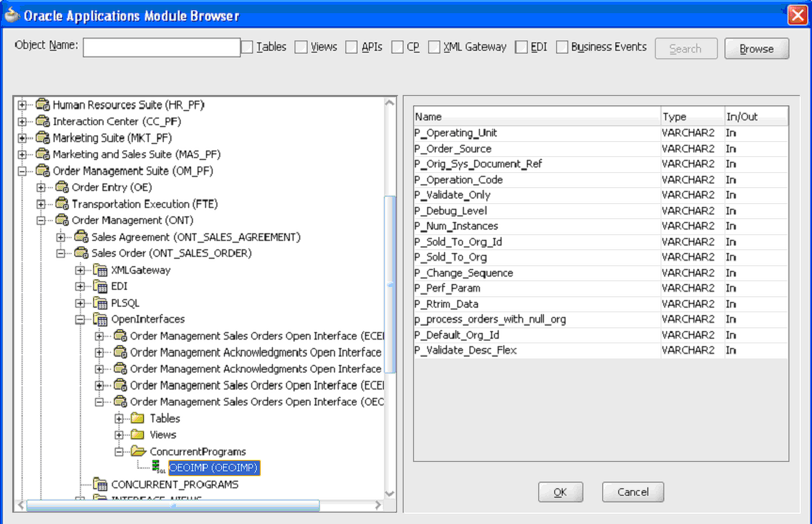Image resolution: width=812 pixels, height=524 pixels.
Task: Click the Cancel button
Action: pyautogui.click(x=633, y=492)
